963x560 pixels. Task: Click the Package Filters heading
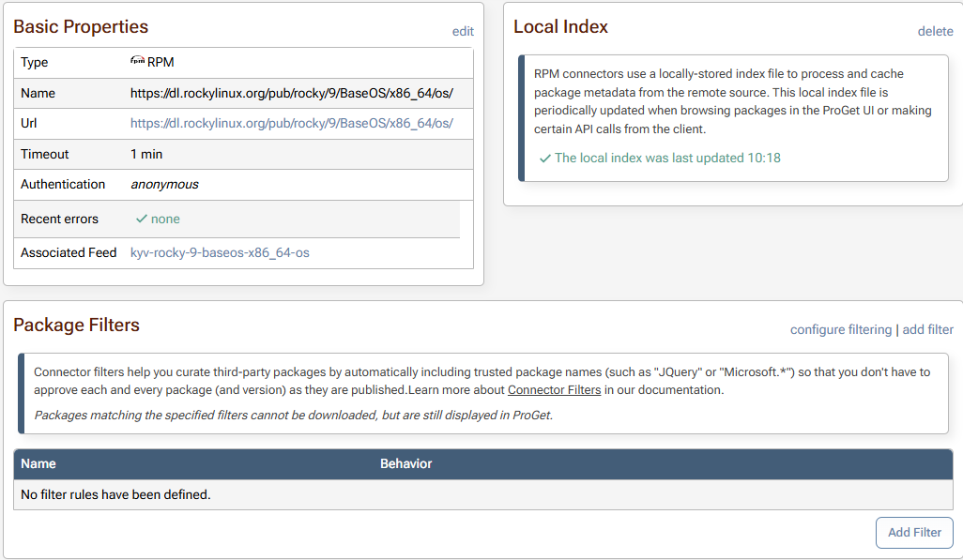click(x=76, y=325)
